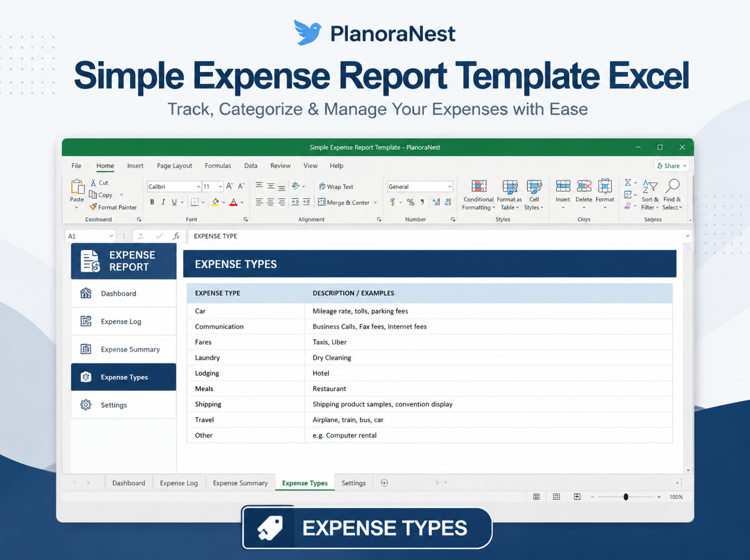Image resolution: width=750 pixels, height=560 pixels.
Task: Open the Calibri font name dropdown
Action: (198, 186)
